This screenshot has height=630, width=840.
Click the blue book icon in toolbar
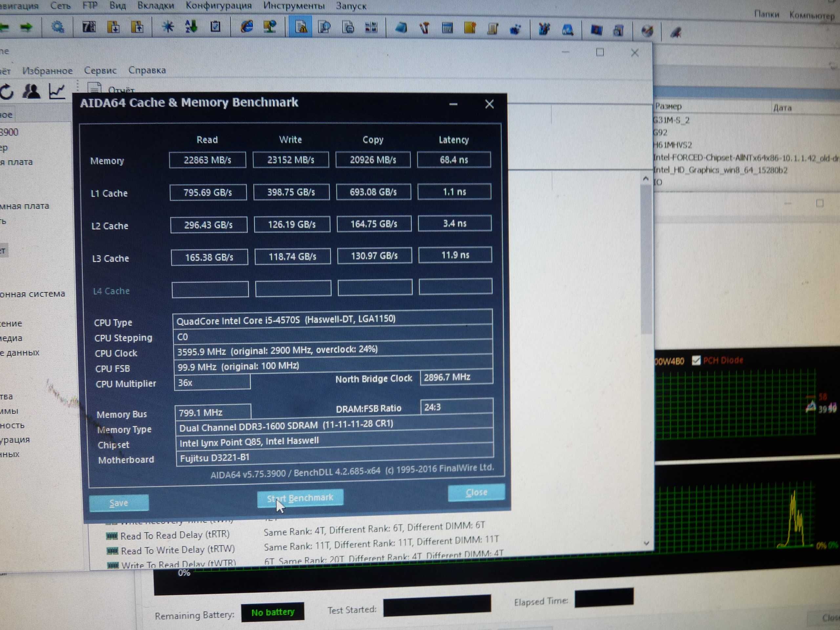401,28
